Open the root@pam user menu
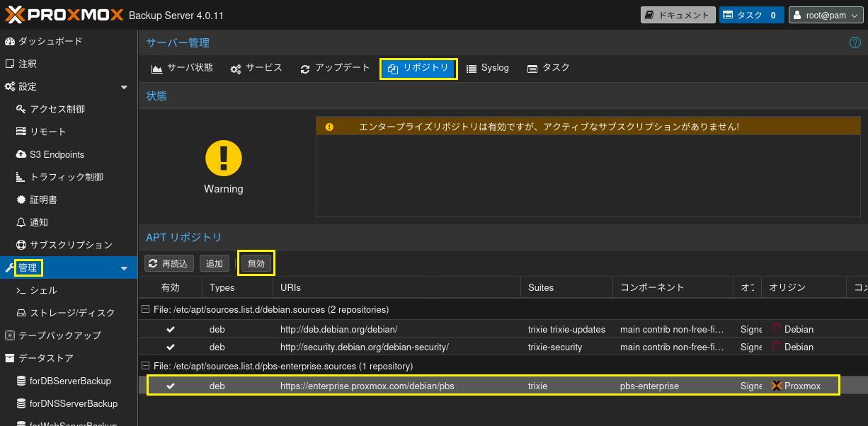The width and height of the screenshot is (868, 426). [x=826, y=15]
